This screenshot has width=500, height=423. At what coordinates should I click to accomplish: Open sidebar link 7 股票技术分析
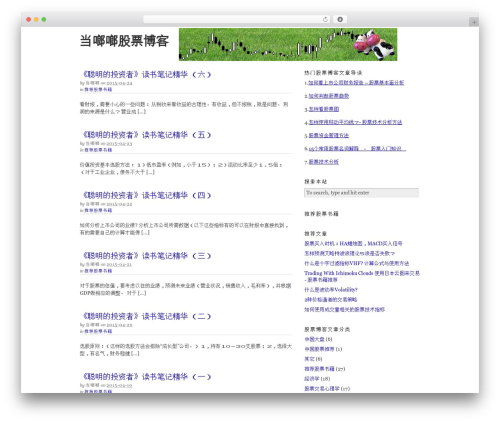coord(323,162)
